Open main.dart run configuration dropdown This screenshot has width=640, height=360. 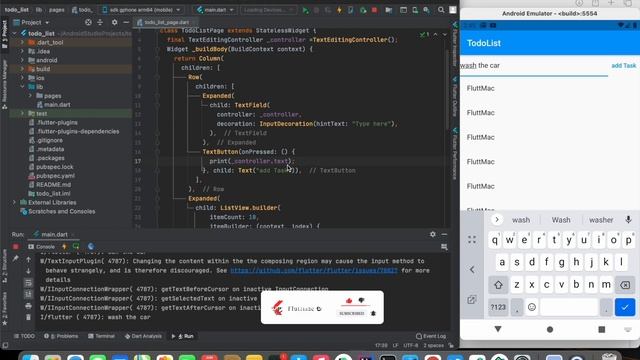(x=214, y=10)
